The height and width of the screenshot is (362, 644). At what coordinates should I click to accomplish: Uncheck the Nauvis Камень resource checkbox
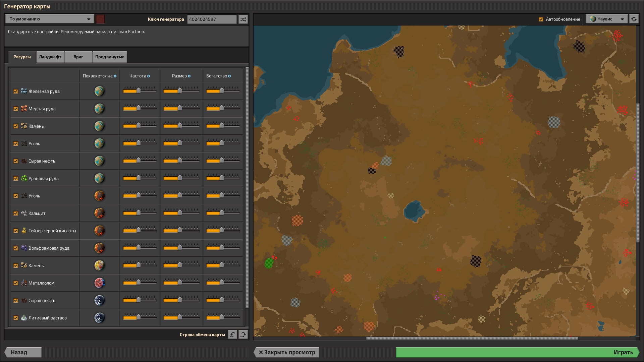16,126
